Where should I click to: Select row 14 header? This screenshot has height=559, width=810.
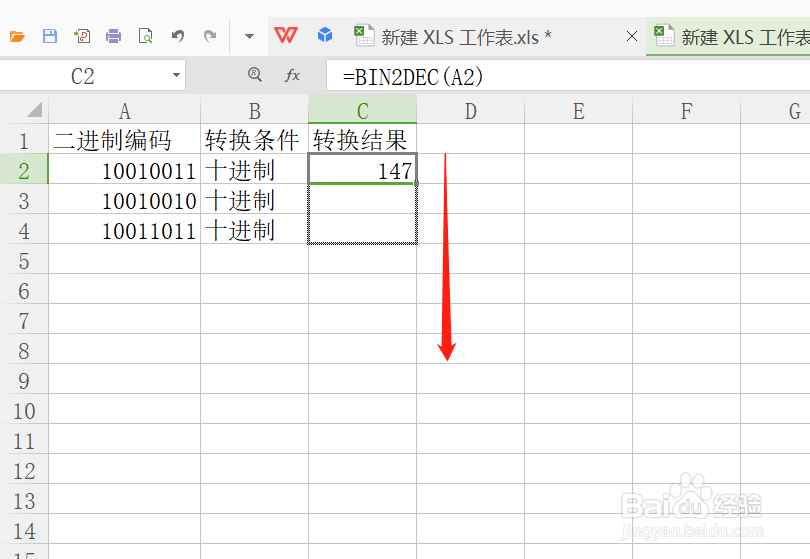point(24,529)
